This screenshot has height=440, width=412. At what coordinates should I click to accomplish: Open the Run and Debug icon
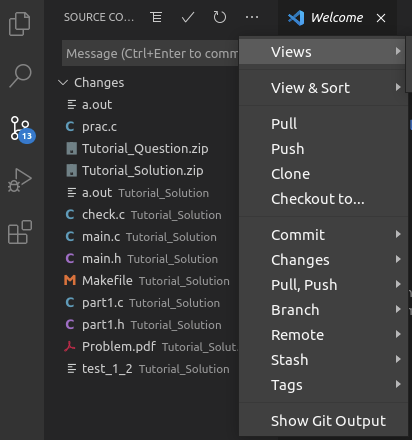pos(20,180)
